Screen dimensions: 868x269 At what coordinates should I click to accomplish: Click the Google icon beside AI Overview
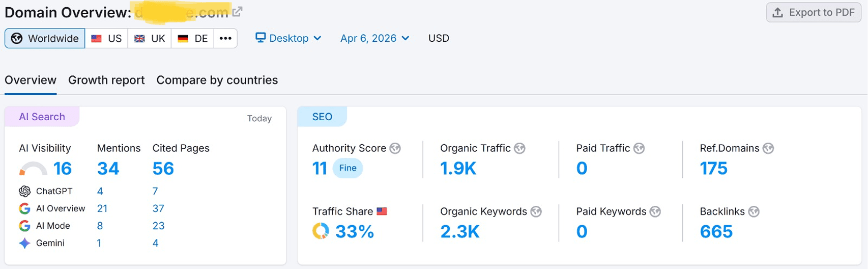pyautogui.click(x=24, y=208)
